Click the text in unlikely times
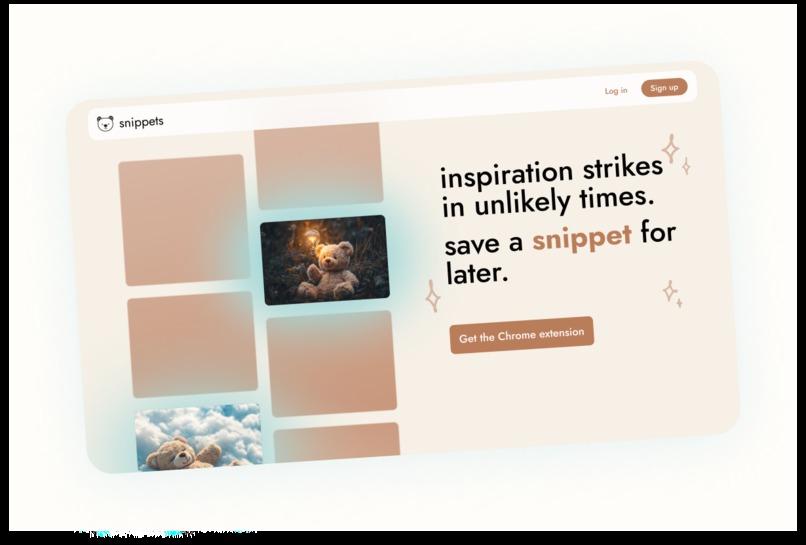Viewport: 806px width, 545px height. 548,202
